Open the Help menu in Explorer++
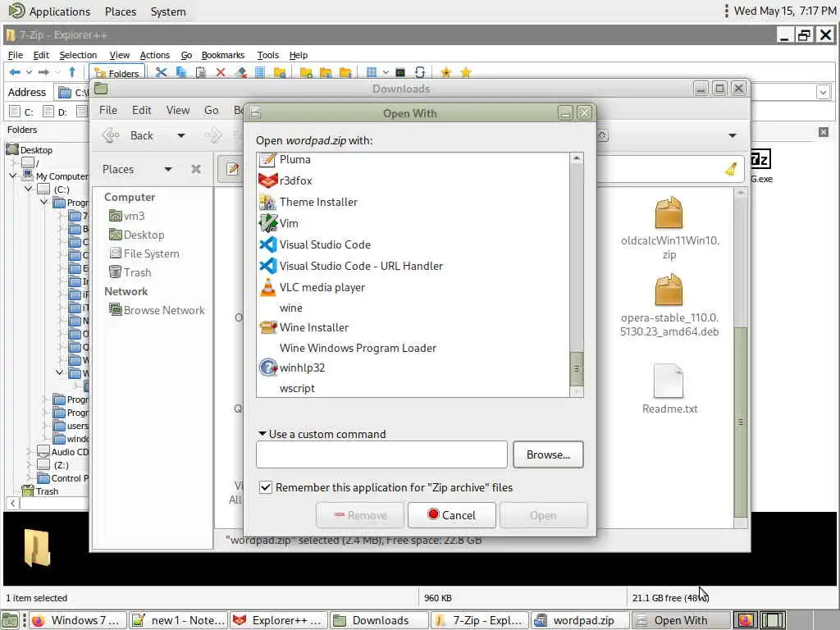This screenshot has height=630, width=840. pyautogui.click(x=299, y=55)
